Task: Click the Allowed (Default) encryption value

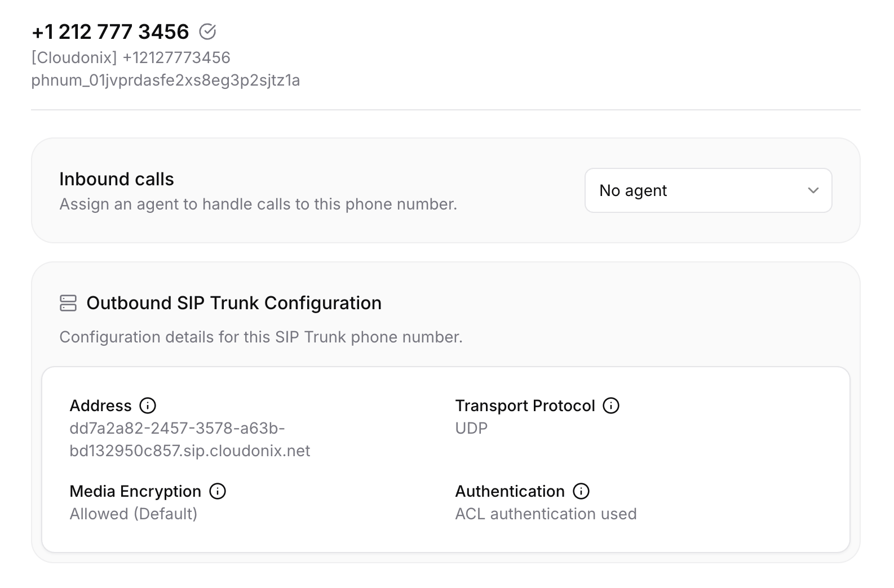Action: click(134, 514)
